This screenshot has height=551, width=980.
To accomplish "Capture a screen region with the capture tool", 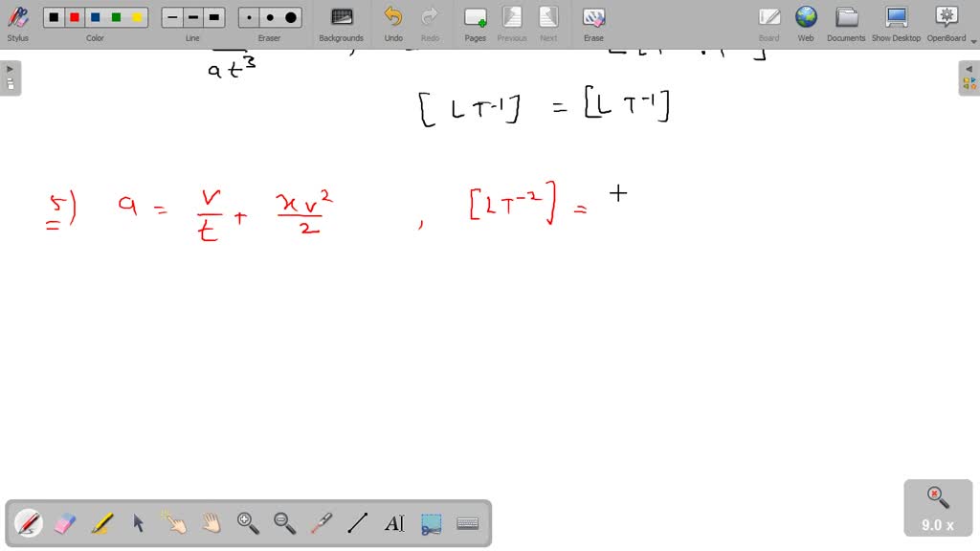I will 431,523.
